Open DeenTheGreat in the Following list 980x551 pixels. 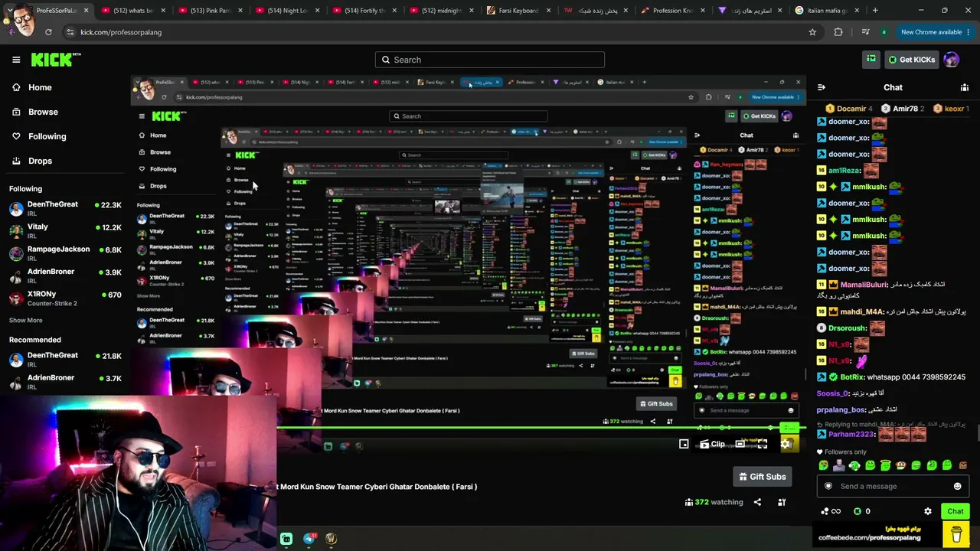pyautogui.click(x=65, y=209)
